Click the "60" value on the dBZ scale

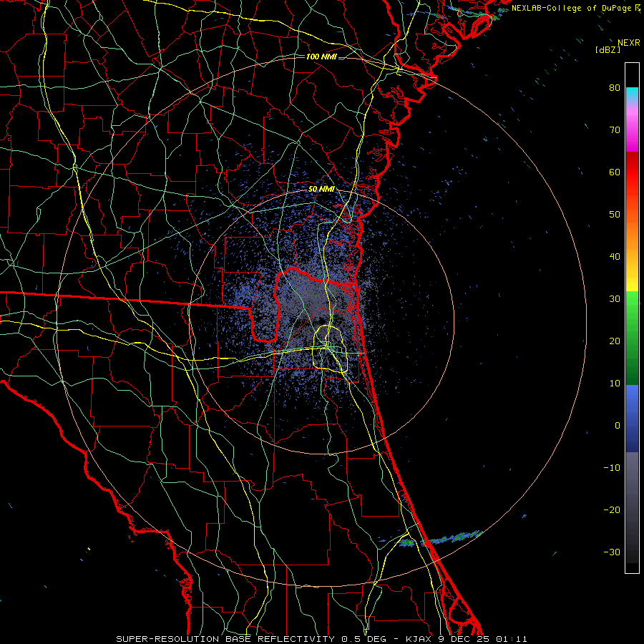coord(615,172)
